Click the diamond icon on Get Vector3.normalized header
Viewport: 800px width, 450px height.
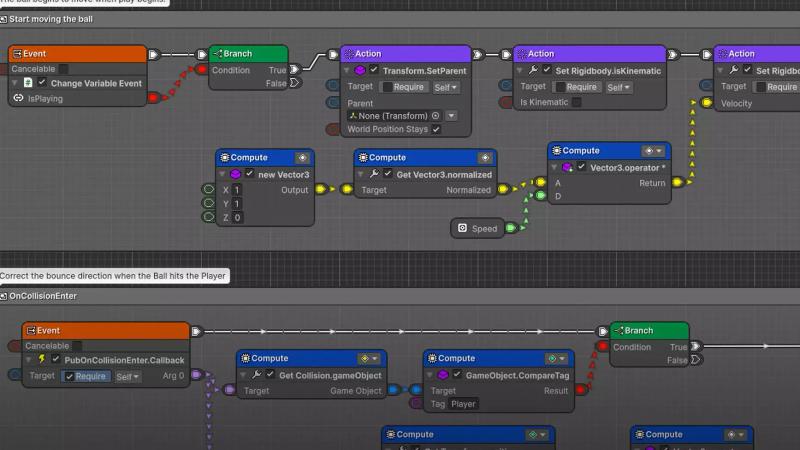coord(485,158)
